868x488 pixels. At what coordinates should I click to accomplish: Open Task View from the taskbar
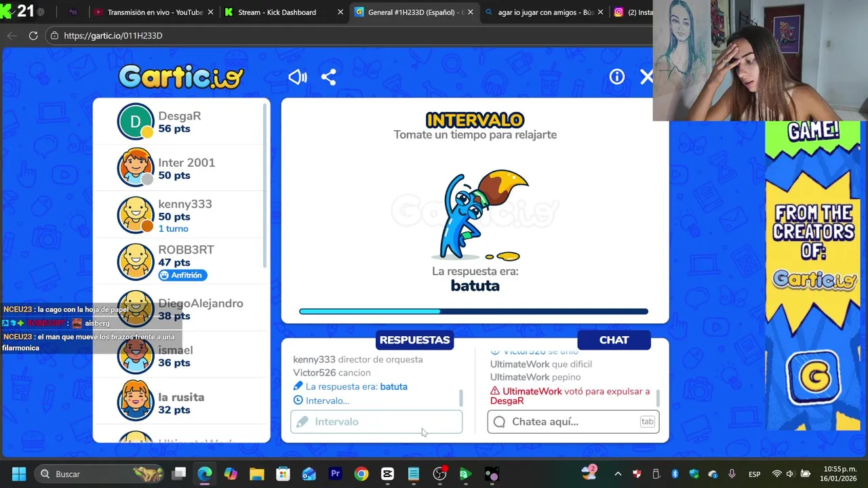click(x=179, y=474)
